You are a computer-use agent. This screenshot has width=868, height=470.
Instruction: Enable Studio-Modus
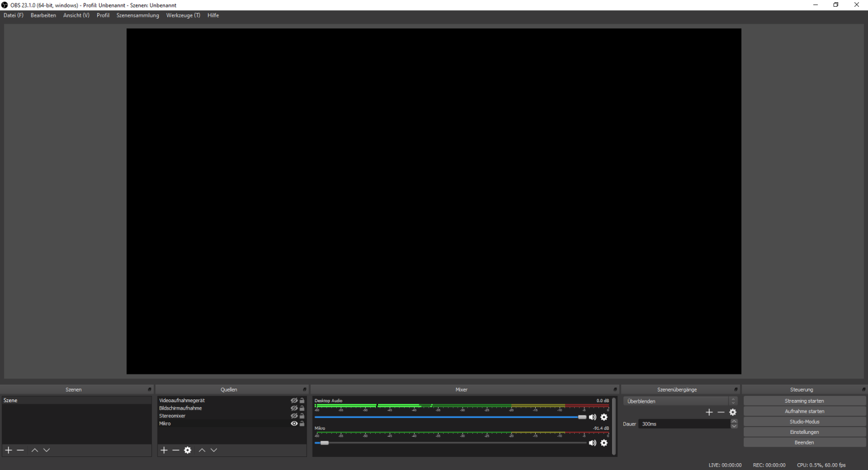(804, 421)
